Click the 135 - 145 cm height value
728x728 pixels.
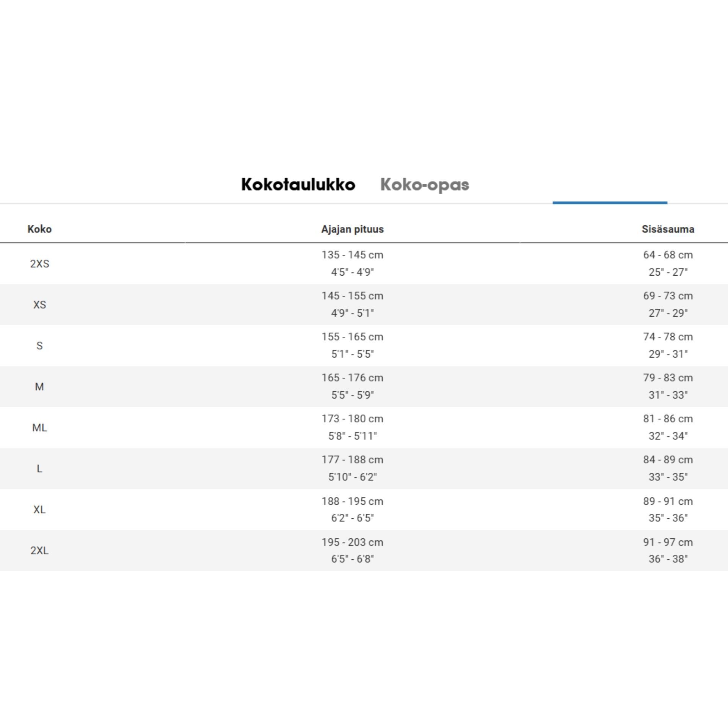point(352,255)
